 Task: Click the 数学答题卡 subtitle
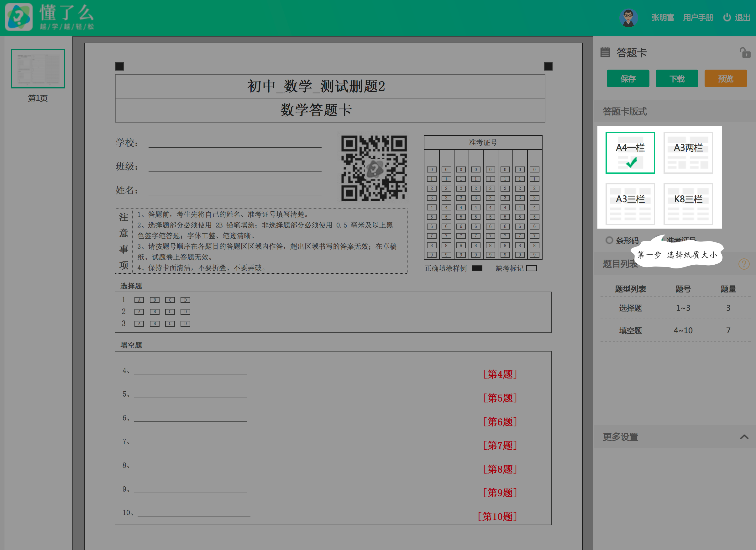[316, 110]
